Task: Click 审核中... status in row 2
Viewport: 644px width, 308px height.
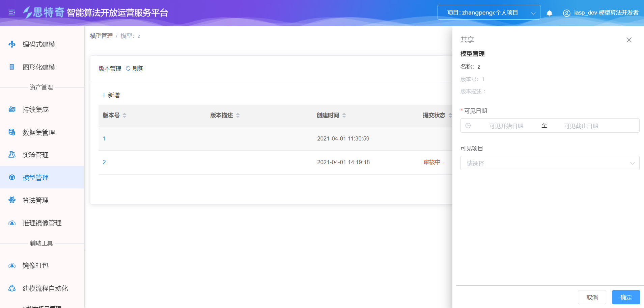Action: [434, 162]
